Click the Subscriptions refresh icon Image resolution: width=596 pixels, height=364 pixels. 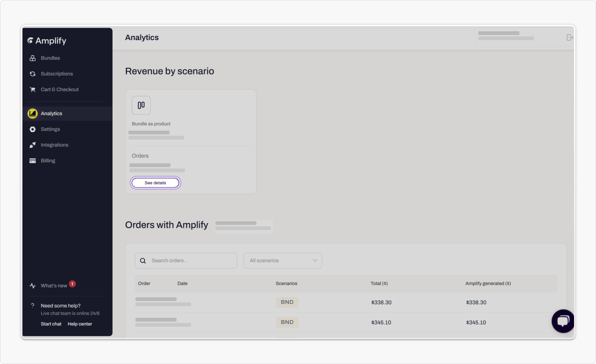coord(33,74)
